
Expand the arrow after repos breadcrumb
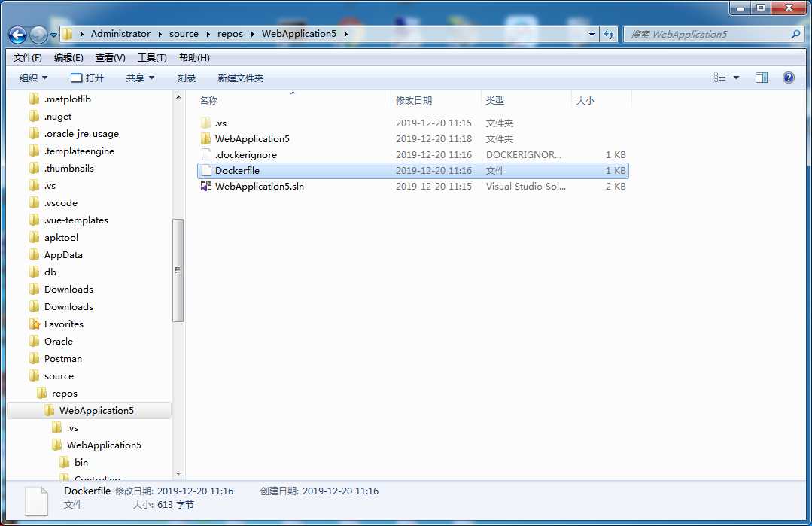[x=252, y=34]
